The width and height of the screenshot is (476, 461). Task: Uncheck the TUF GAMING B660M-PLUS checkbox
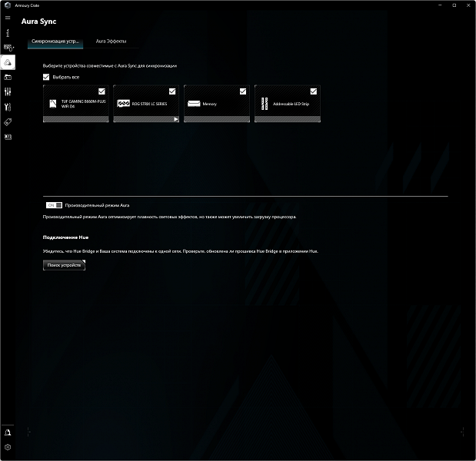point(102,91)
